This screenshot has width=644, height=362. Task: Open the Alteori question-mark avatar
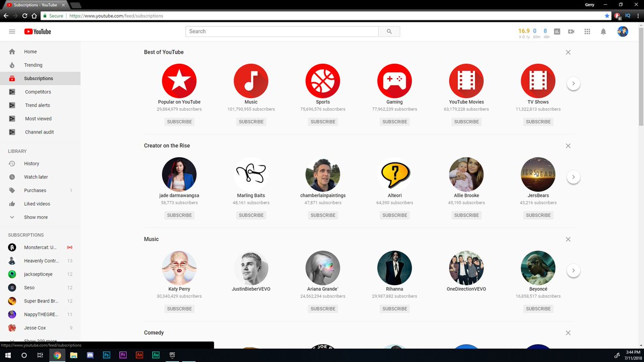(x=394, y=174)
